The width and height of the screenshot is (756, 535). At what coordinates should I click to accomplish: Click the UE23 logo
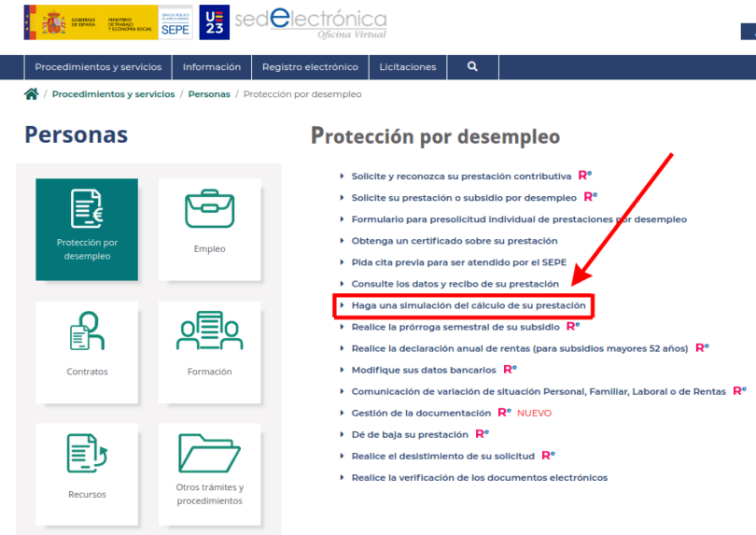[x=214, y=22]
